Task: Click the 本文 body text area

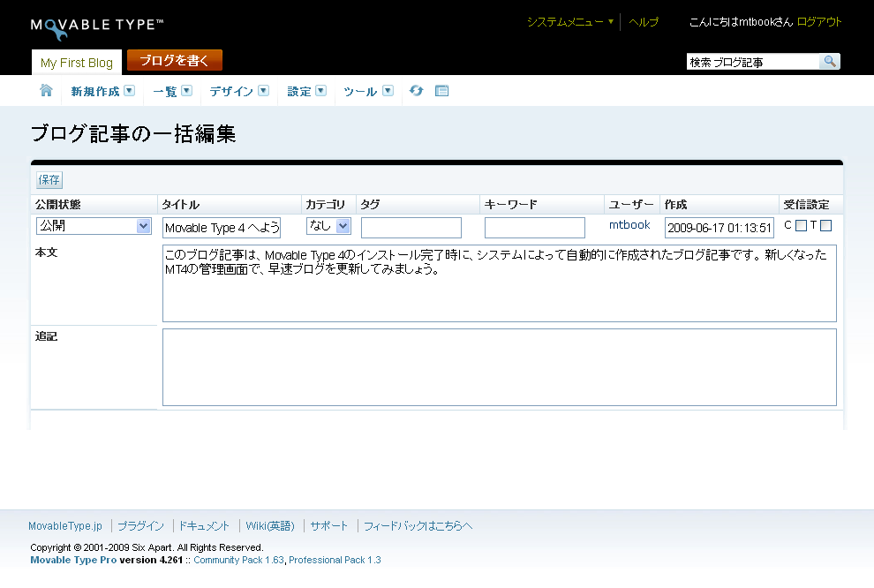Action: point(500,283)
